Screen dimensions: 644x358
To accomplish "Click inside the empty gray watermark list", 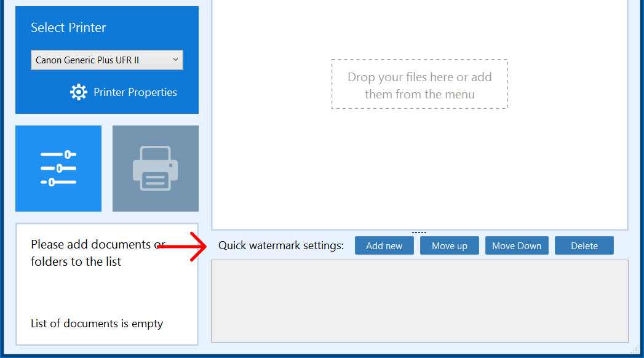I will coord(419,300).
